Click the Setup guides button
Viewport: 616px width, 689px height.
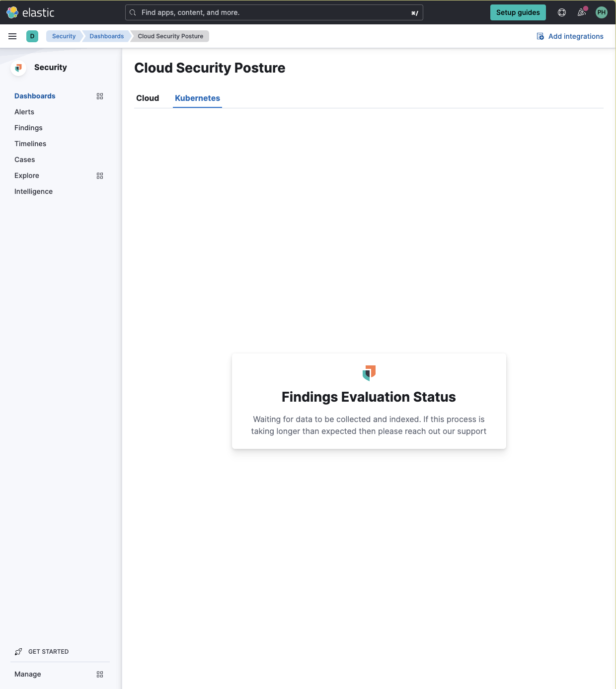tap(518, 12)
